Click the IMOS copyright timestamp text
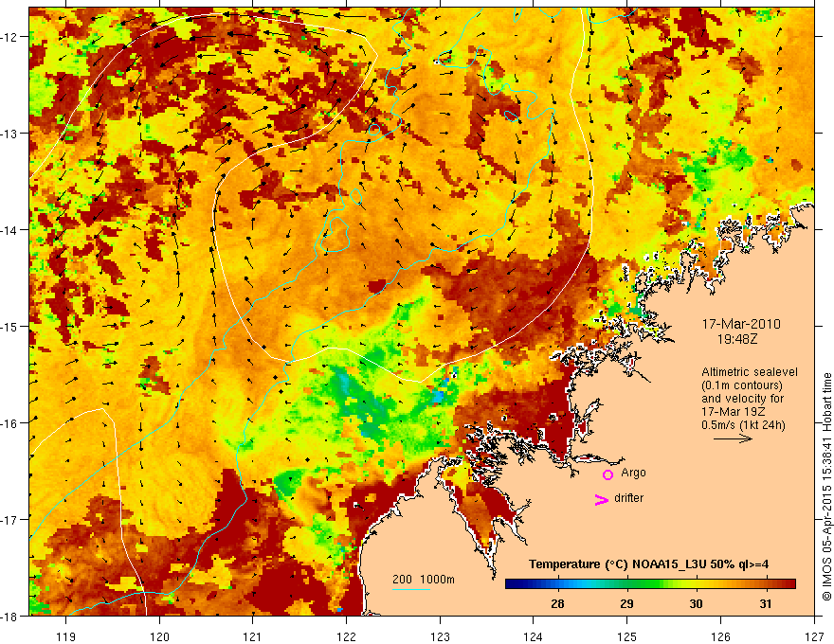 pos(826,488)
